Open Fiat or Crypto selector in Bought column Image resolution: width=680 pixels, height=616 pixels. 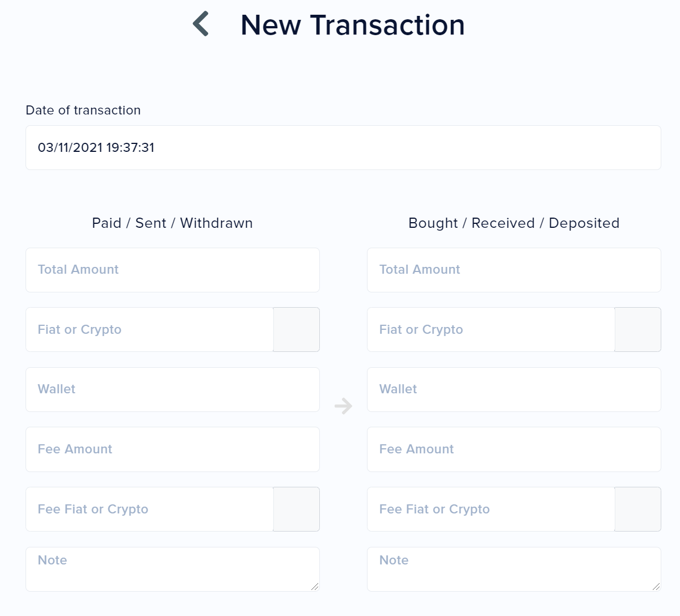(x=491, y=330)
